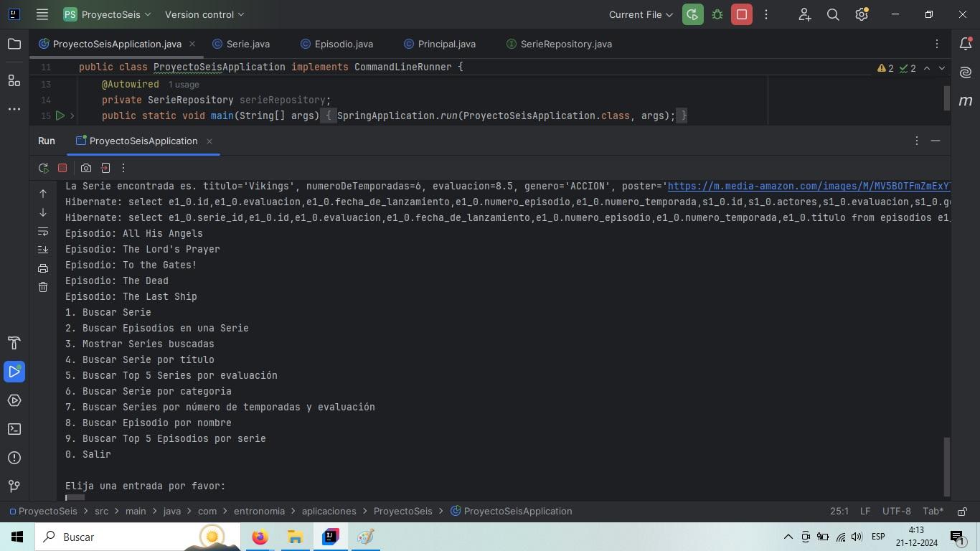Image resolution: width=980 pixels, height=551 pixels.
Task: Open more run actions menu
Action: (766, 14)
